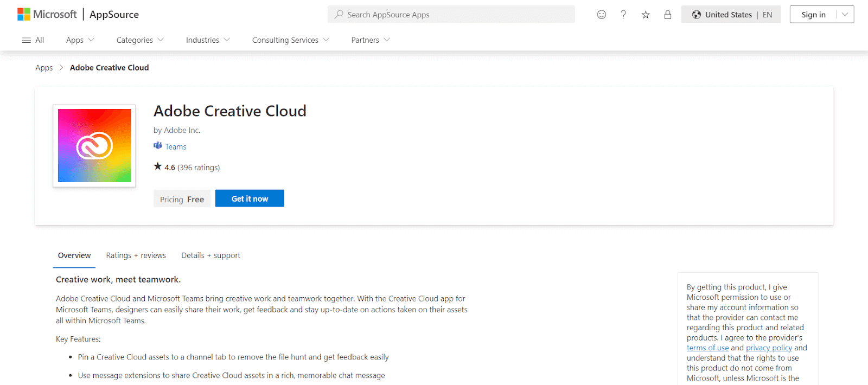Click the Adobe Creative Cloud title
868x385 pixels.
pyautogui.click(x=230, y=111)
